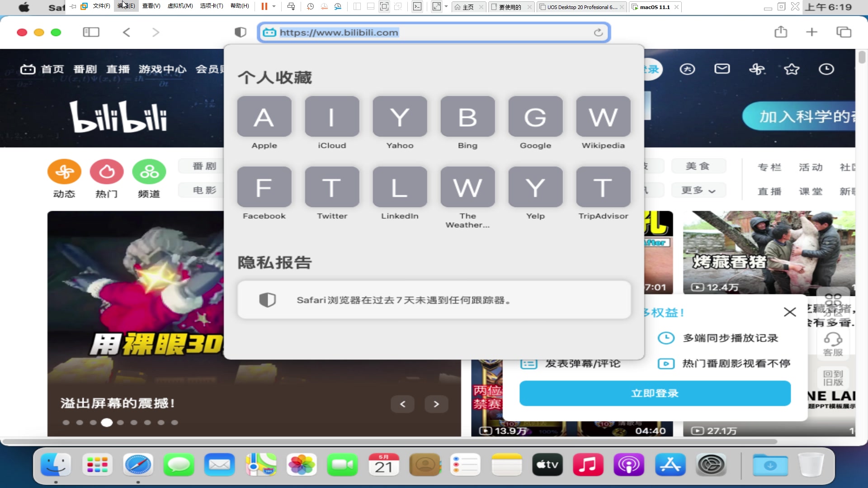This screenshot has width=868, height=488.
Task: Open the 热门 red circle icon
Action: pyautogui.click(x=107, y=172)
